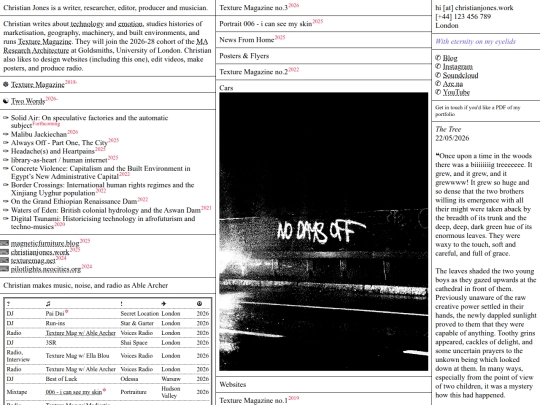Click 'On the Grand Ethiopian Renaissance Dam'
The height and width of the screenshot is (405, 540).
[x=74, y=201]
